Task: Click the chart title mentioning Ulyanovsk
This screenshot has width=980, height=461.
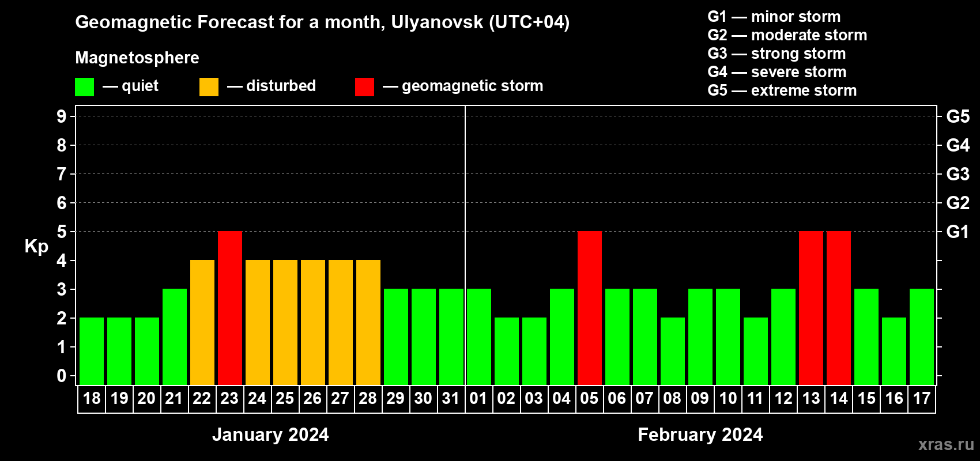Action: (x=322, y=22)
